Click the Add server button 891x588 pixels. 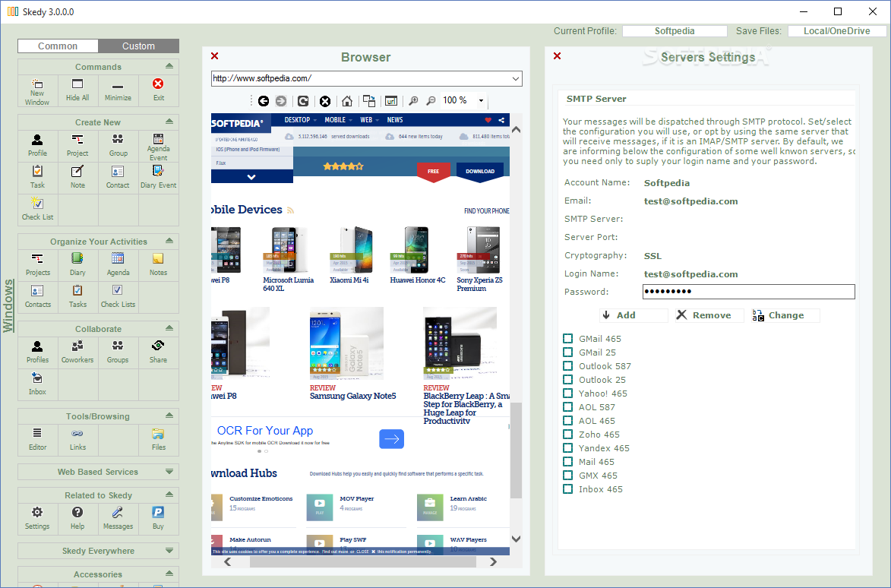633,315
